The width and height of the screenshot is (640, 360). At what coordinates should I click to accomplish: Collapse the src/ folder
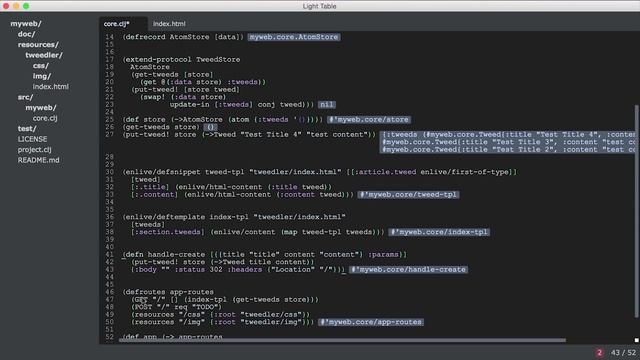click(x=25, y=97)
